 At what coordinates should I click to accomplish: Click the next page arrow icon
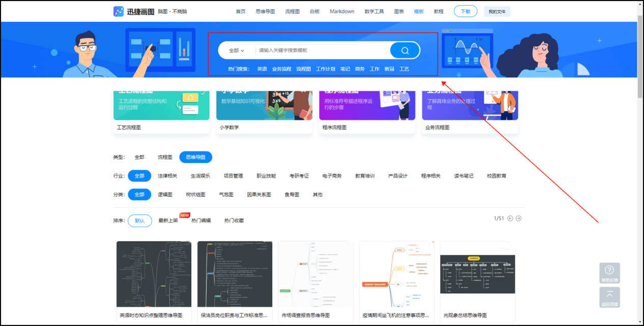tap(519, 218)
